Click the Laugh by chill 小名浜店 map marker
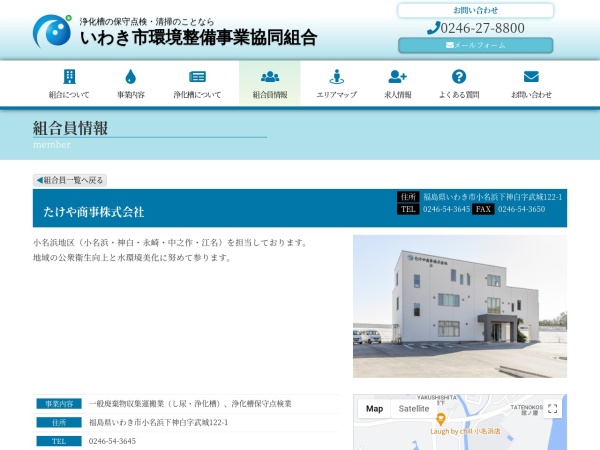This screenshot has height=450, width=600. tap(441, 418)
